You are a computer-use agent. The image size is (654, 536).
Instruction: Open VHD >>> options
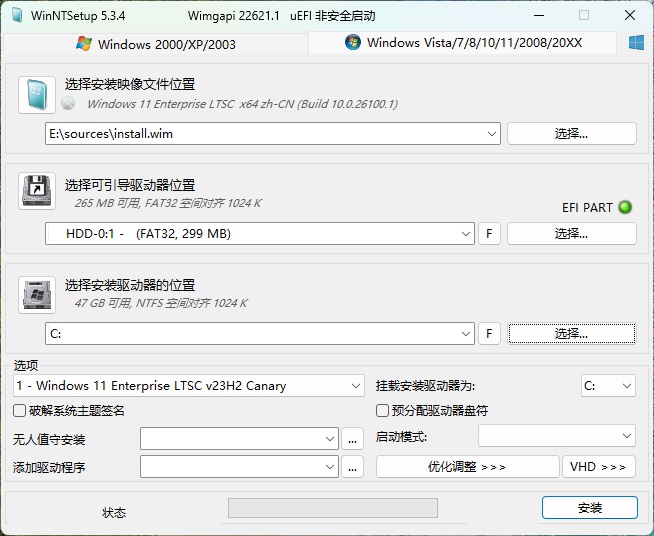point(599,467)
